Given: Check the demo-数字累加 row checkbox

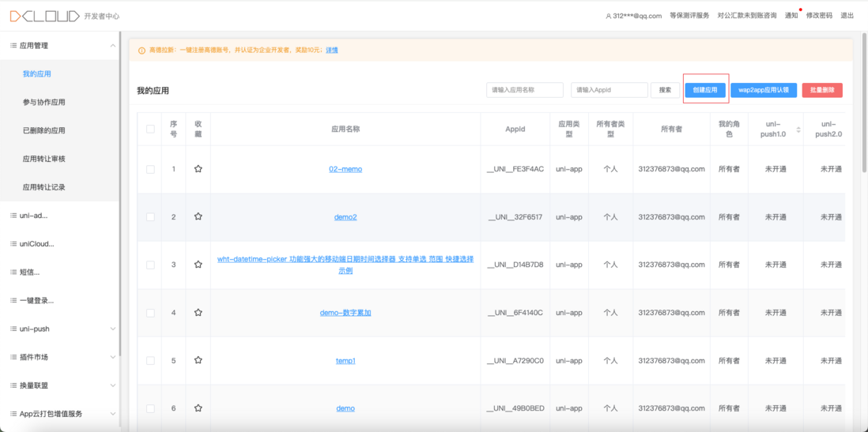Looking at the screenshot, I should pyautogui.click(x=150, y=313).
